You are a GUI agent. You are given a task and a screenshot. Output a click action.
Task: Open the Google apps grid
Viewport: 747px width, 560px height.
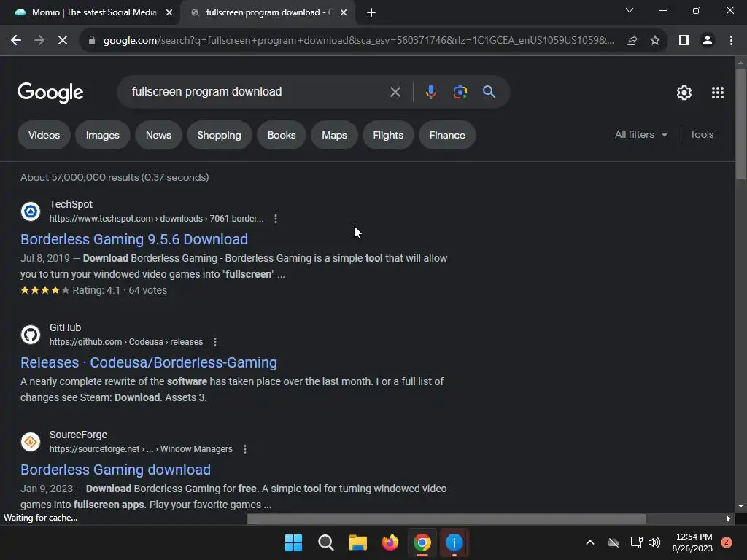[718, 93]
